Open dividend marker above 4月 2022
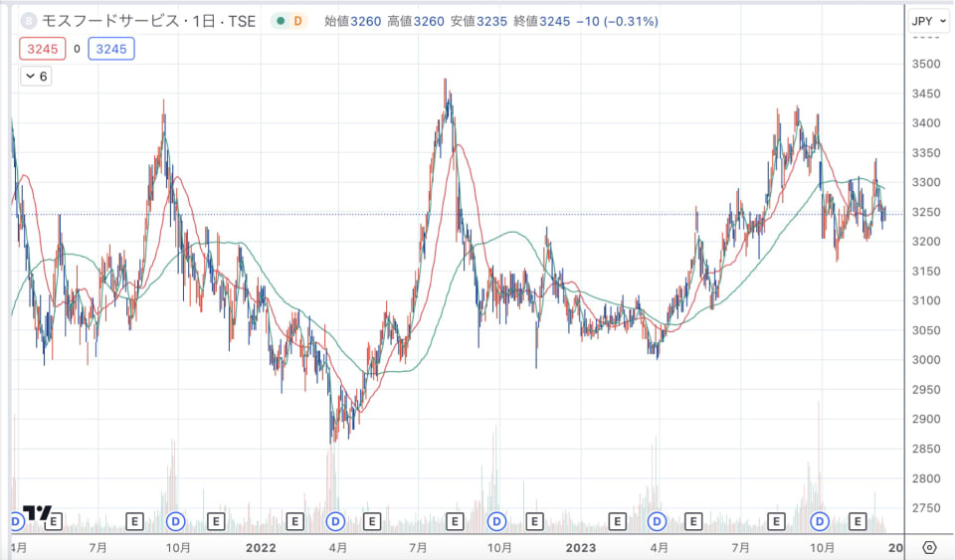The image size is (955, 560). click(x=335, y=521)
